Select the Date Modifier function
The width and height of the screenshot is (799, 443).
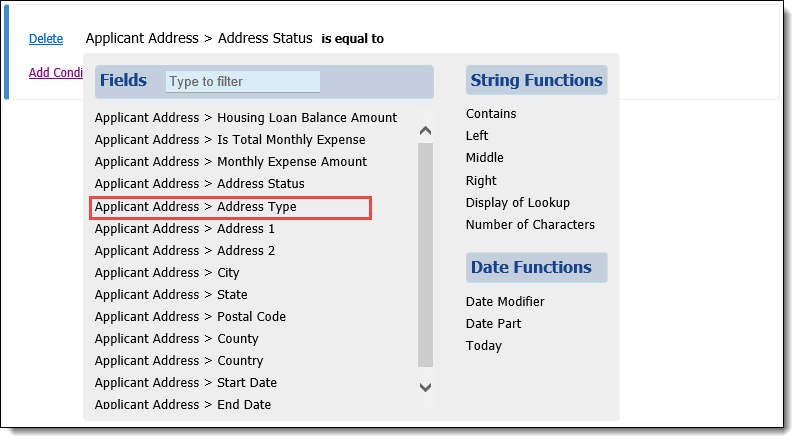tap(505, 302)
